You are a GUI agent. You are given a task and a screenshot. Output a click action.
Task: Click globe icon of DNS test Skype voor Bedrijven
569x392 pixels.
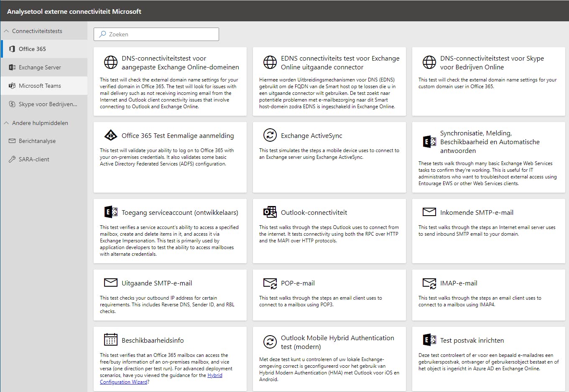coord(429,62)
